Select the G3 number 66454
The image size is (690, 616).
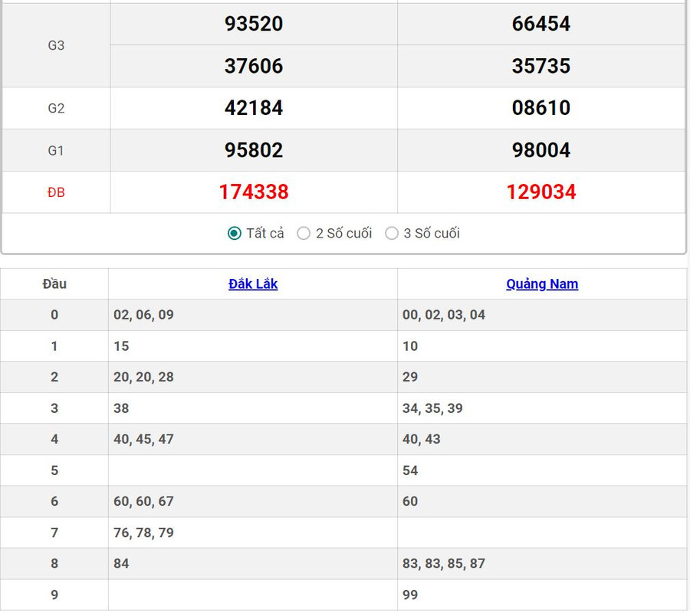(x=541, y=24)
